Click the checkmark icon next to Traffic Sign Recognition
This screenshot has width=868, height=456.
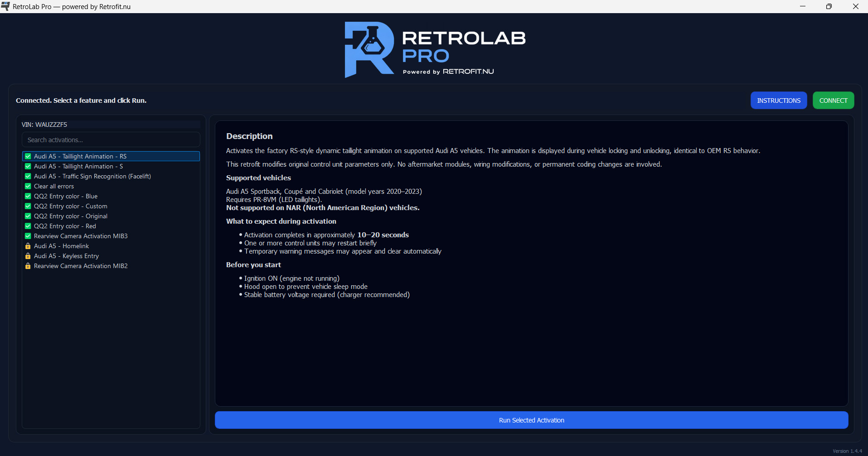coord(27,176)
